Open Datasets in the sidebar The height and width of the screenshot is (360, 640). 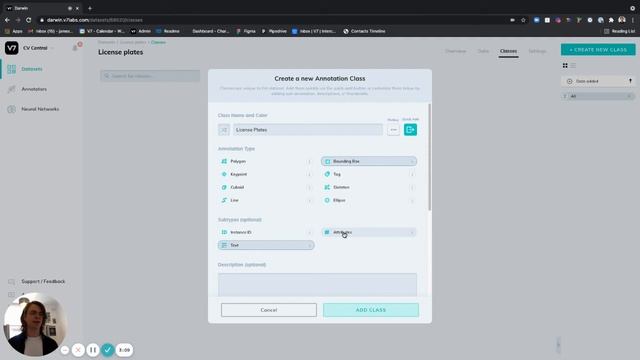point(32,69)
